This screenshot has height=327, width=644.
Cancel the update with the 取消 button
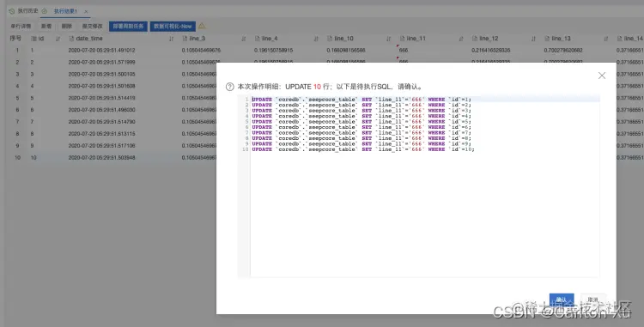click(592, 300)
